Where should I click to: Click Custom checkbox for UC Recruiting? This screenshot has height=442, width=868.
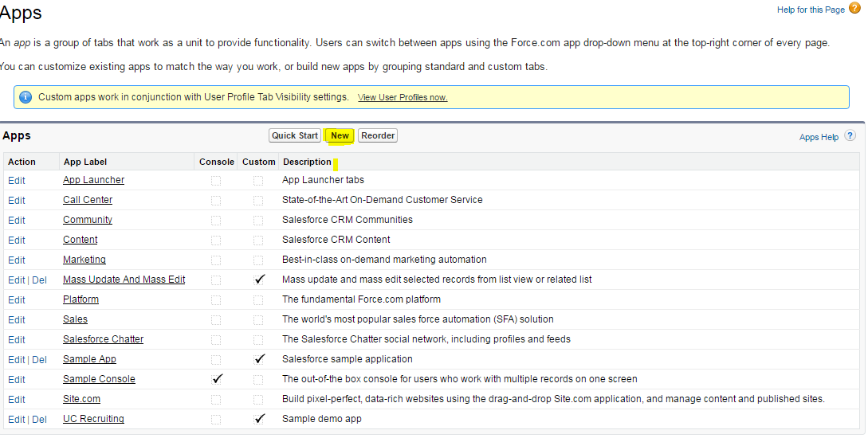coord(258,420)
